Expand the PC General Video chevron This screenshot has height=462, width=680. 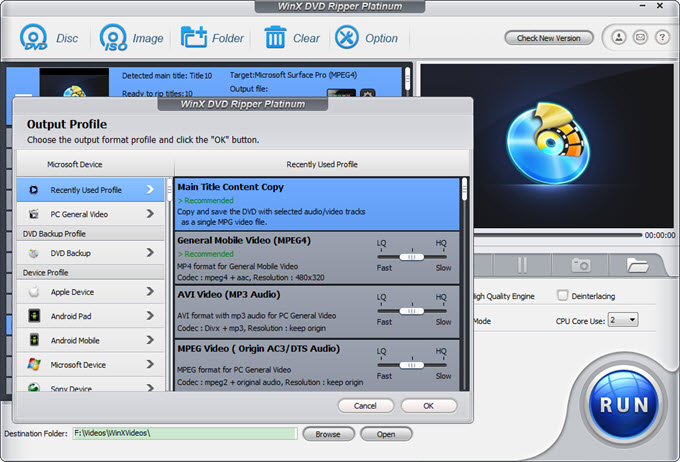[150, 214]
